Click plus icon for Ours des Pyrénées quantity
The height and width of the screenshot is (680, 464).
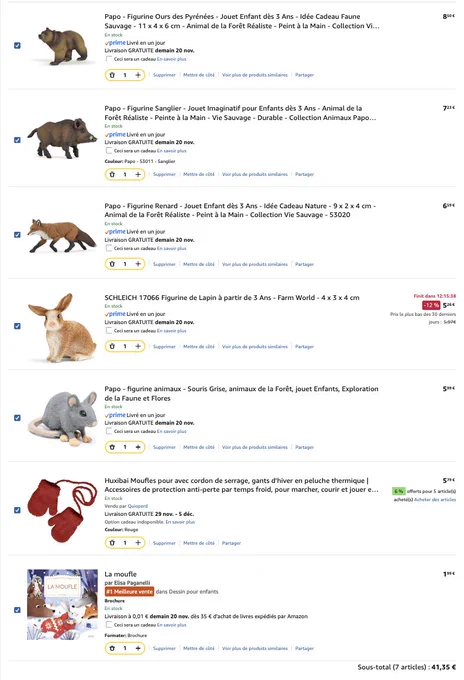tap(137, 75)
